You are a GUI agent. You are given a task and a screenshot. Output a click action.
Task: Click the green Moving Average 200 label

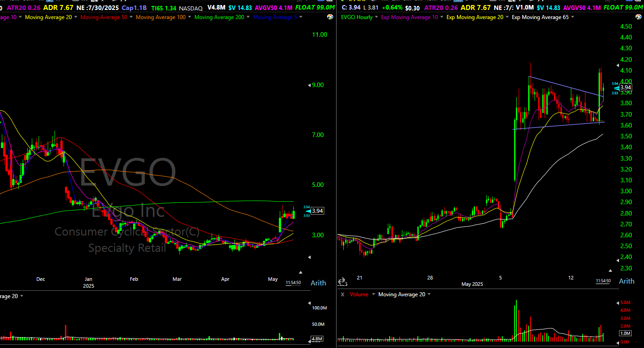pyautogui.click(x=220, y=17)
